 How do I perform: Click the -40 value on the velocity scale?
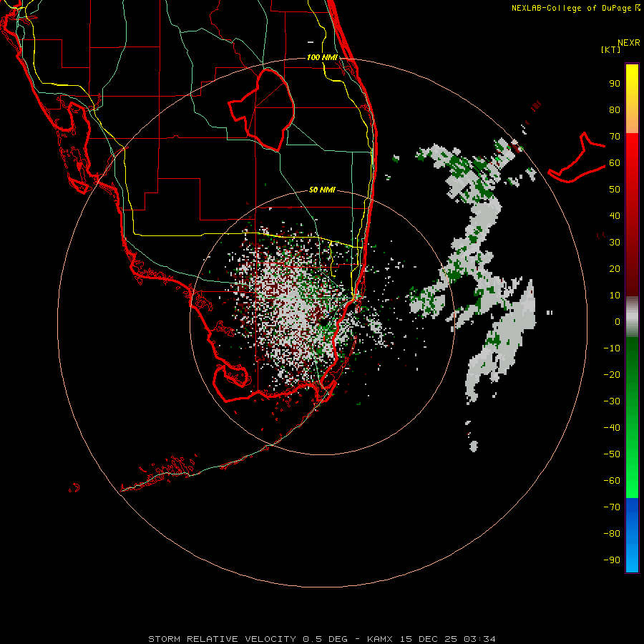coord(612,428)
